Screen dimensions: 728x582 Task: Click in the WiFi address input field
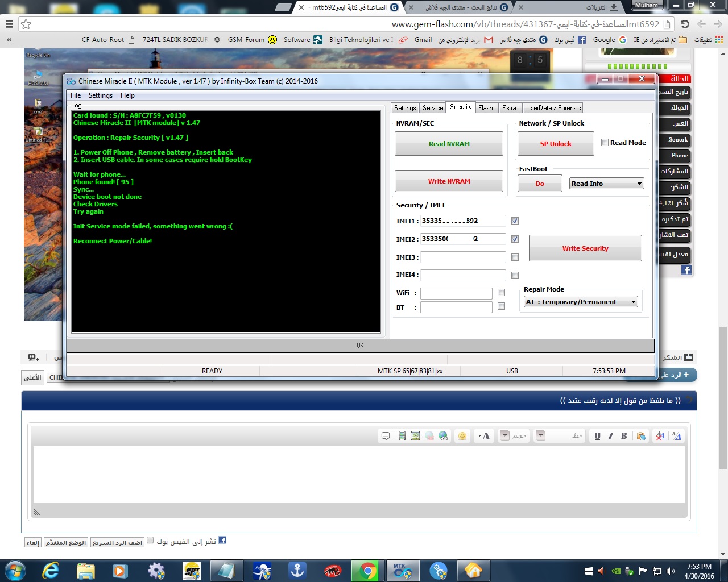(456, 293)
